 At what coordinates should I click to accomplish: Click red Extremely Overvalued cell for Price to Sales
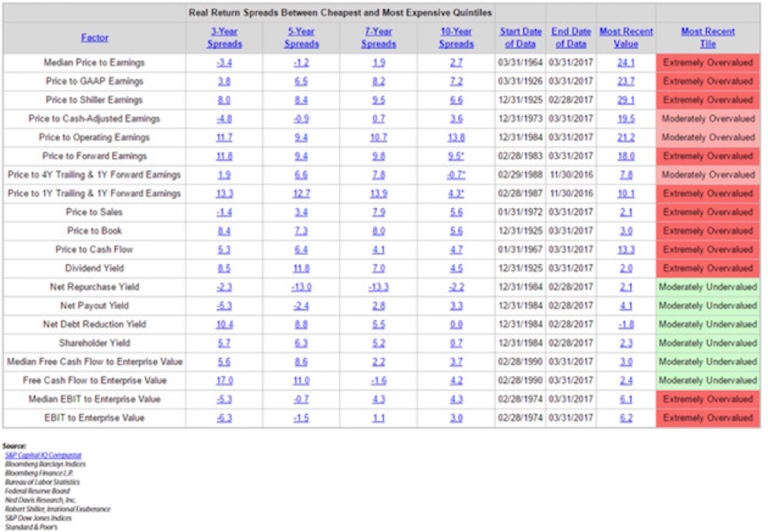point(708,213)
